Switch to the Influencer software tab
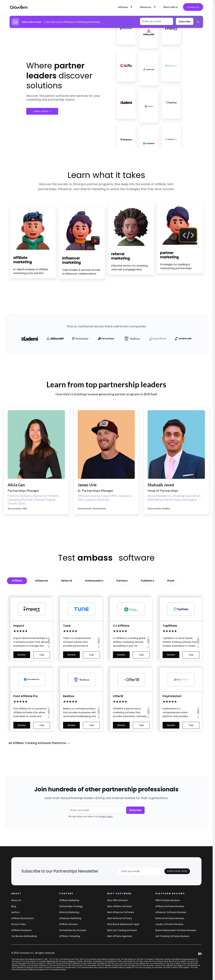This screenshot has width=215, height=980. click(42, 581)
